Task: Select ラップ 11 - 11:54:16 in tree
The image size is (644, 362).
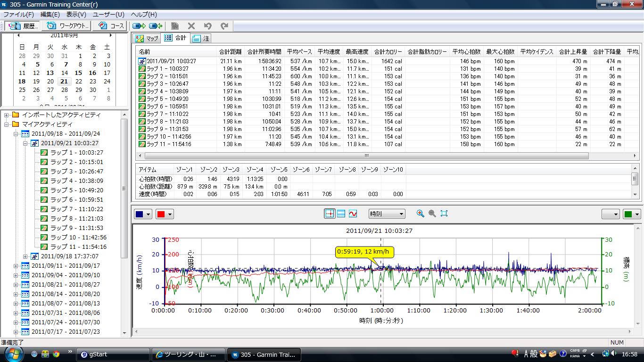Action: (x=79, y=247)
